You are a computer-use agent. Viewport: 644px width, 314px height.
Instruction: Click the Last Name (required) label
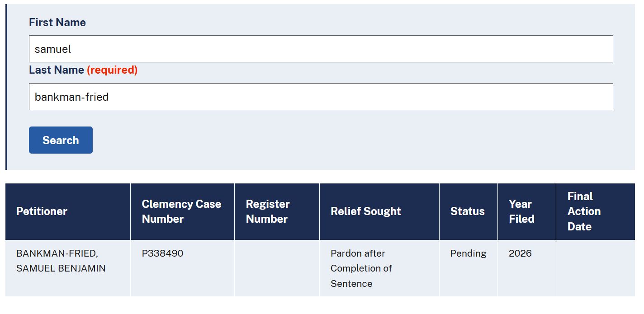(83, 70)
